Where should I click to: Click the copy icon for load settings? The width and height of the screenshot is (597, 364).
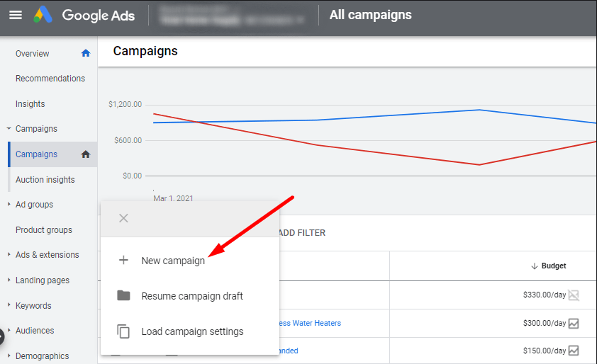pos(123,331)
